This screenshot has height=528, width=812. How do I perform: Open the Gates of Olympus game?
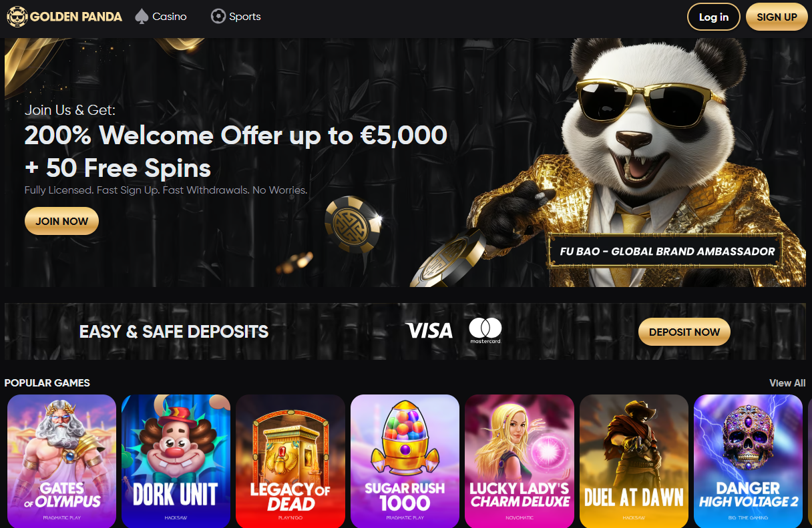(x=61, y=461)
